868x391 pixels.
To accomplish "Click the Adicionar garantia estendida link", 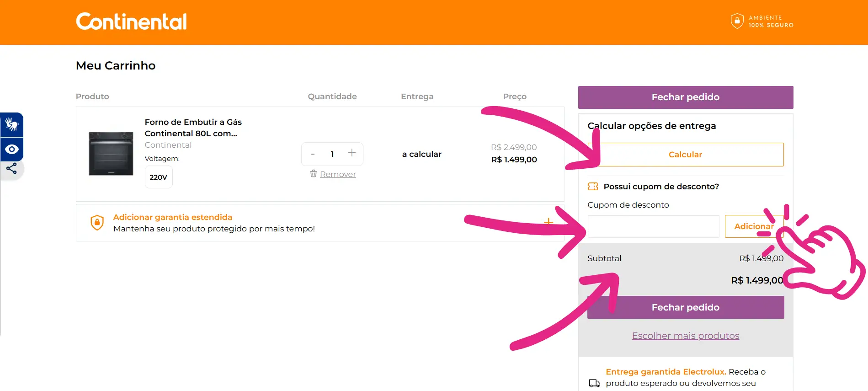I will coord(173,217).
